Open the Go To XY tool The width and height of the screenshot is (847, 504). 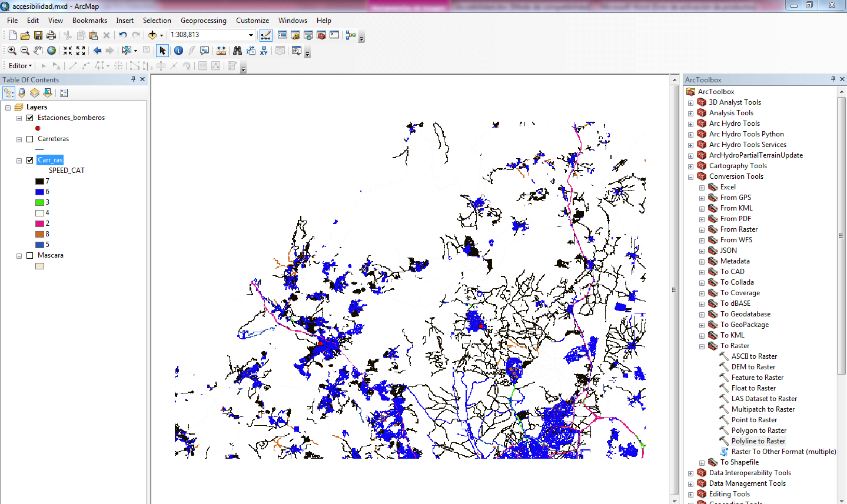pos(264,51)
